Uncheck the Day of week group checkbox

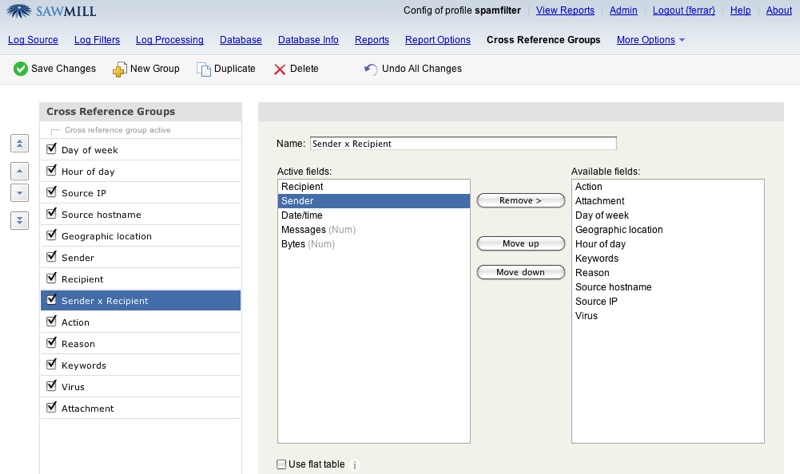pyautogui.click(x=52, y=149)
